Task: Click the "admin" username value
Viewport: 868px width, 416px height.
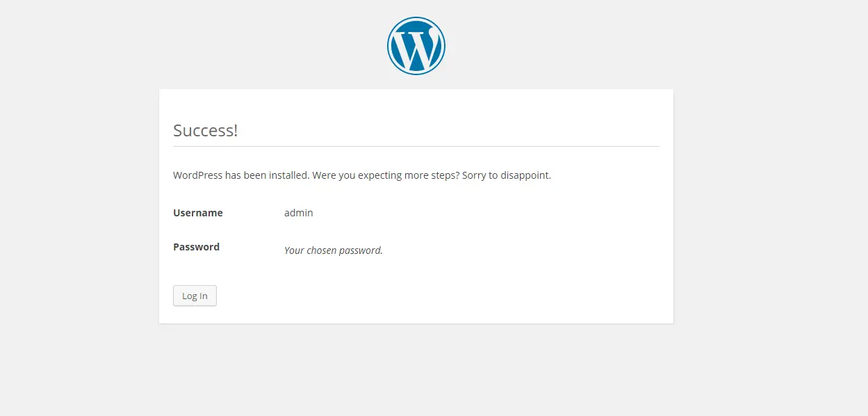Action: coord(299,213)
